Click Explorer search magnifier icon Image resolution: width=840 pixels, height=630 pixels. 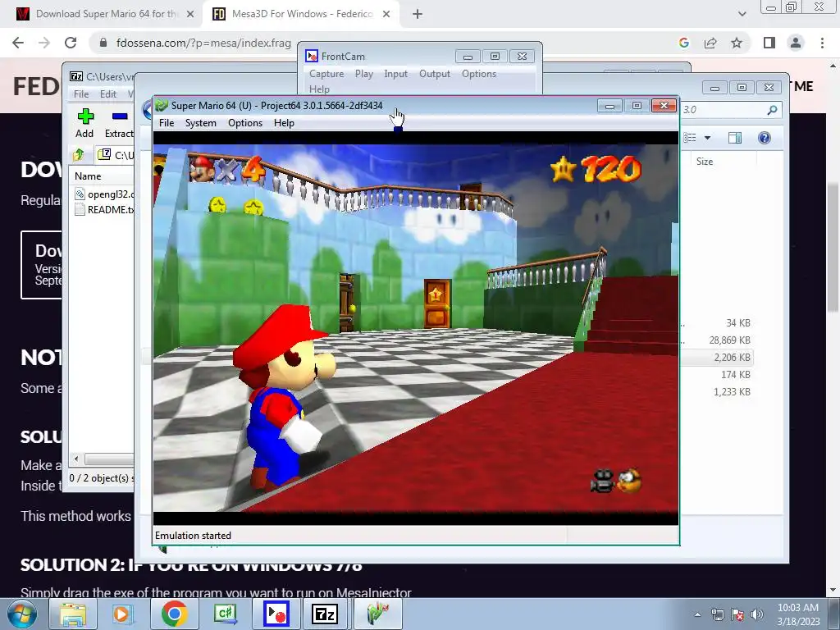(772, 110)
